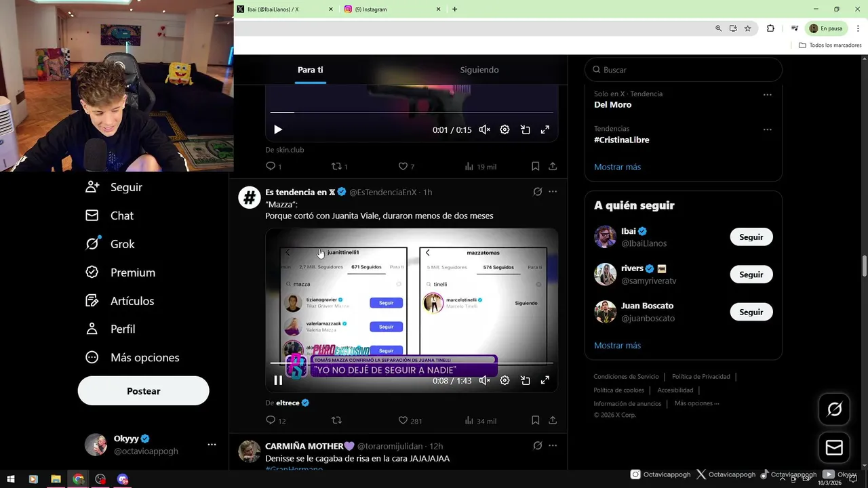
Task: Open the Seguir sidebar item
Action: pos(114,187)
